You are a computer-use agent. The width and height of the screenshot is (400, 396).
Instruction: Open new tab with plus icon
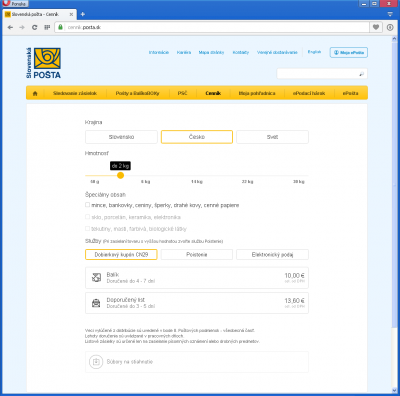(83, 14)
